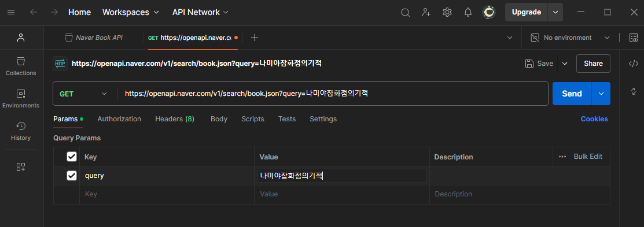Open the Tests tab
This screenshot has height=227, width=644.
(x=286, y=119)
